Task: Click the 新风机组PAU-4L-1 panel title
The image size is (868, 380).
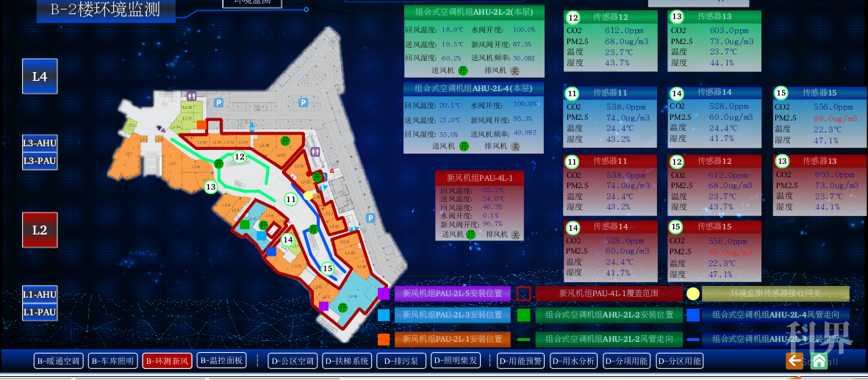Action: 479,178
